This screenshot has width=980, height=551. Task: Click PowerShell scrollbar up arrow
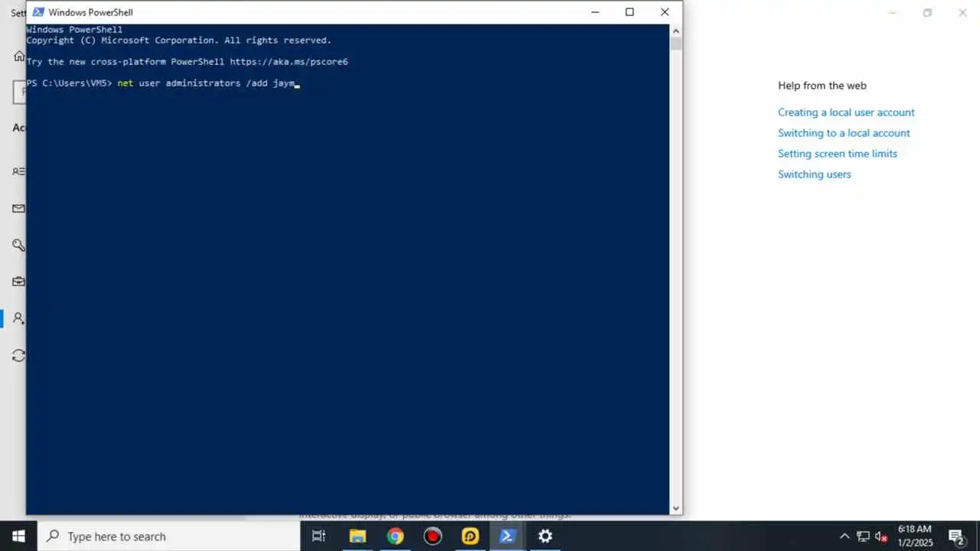(676, 31)
